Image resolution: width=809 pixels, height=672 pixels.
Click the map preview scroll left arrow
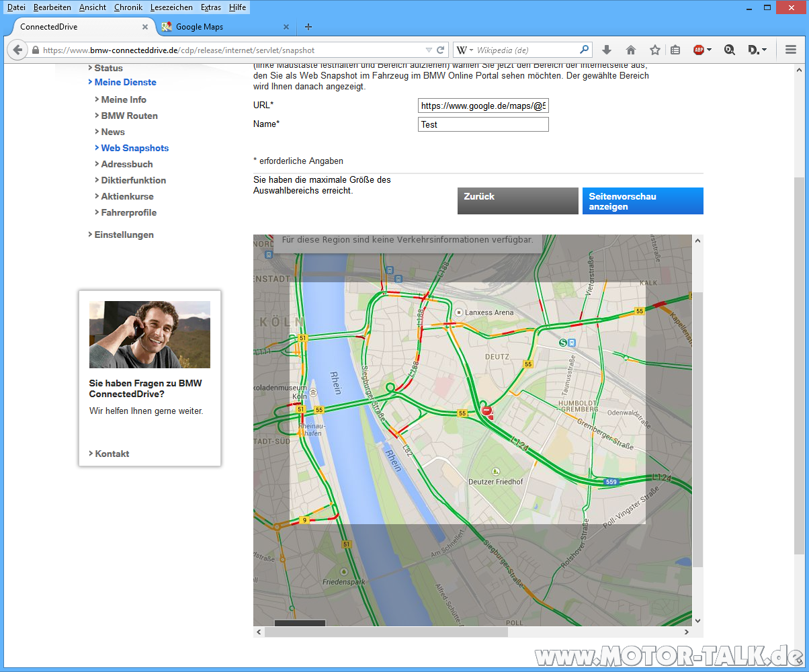[259, 632]
